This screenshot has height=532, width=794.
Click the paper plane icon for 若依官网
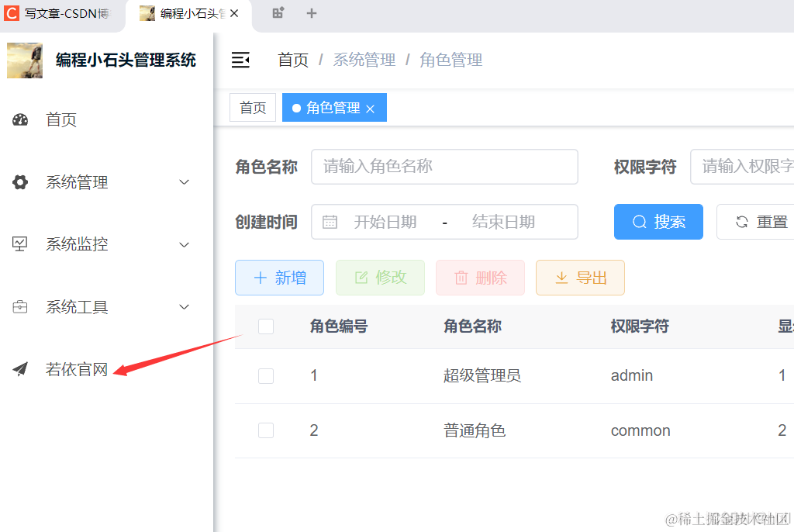[x=20, y=369]
